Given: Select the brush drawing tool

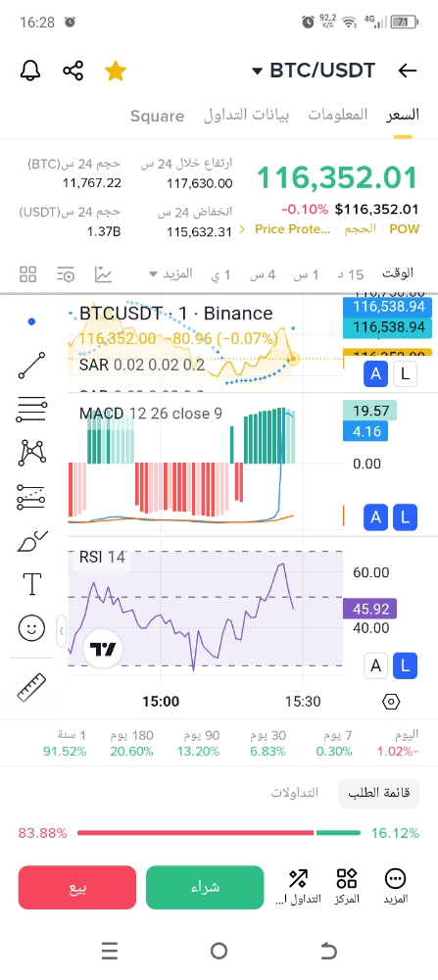Looking at the screenshot, I should coord(32,541).
